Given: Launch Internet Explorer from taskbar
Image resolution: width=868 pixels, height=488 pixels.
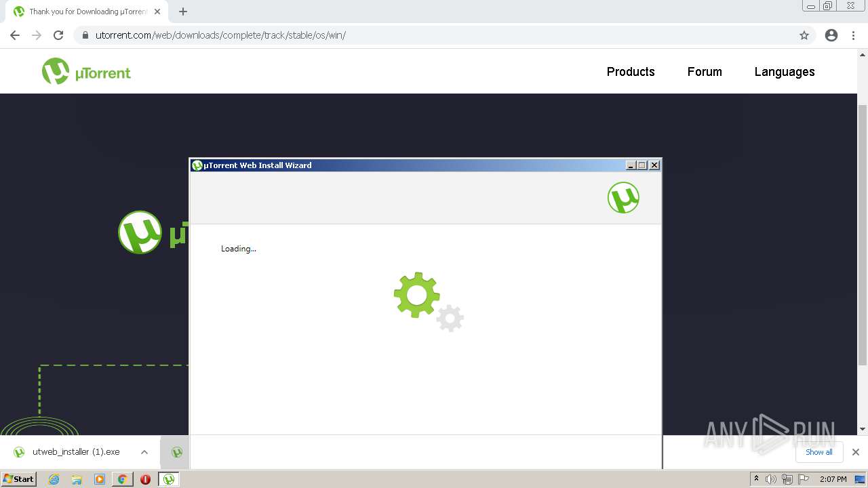Looking at the screenshot, I should click(x=54, y=479).
